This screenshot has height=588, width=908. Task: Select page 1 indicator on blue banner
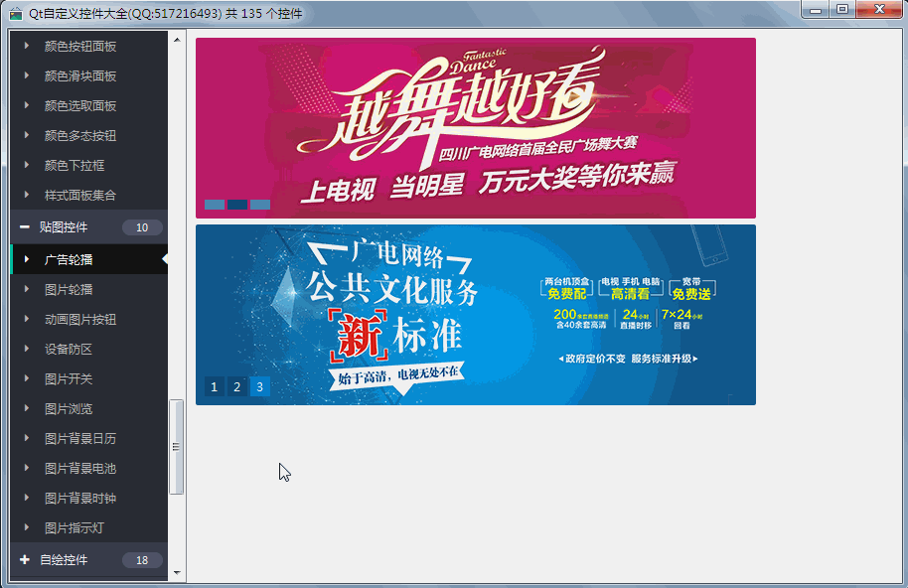[215, 387]
